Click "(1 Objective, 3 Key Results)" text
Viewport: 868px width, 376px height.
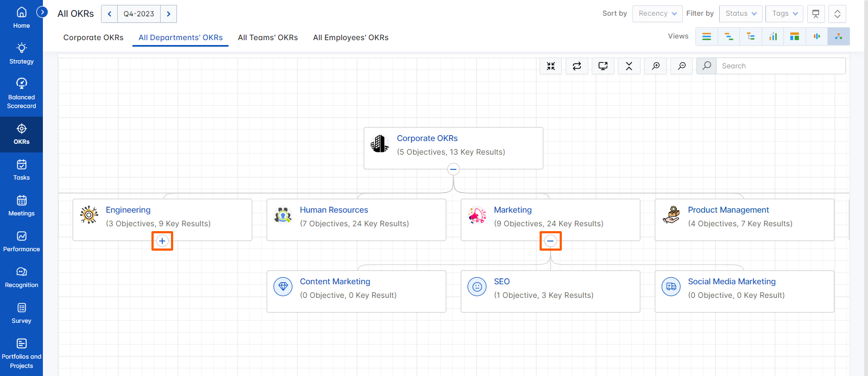544,295
